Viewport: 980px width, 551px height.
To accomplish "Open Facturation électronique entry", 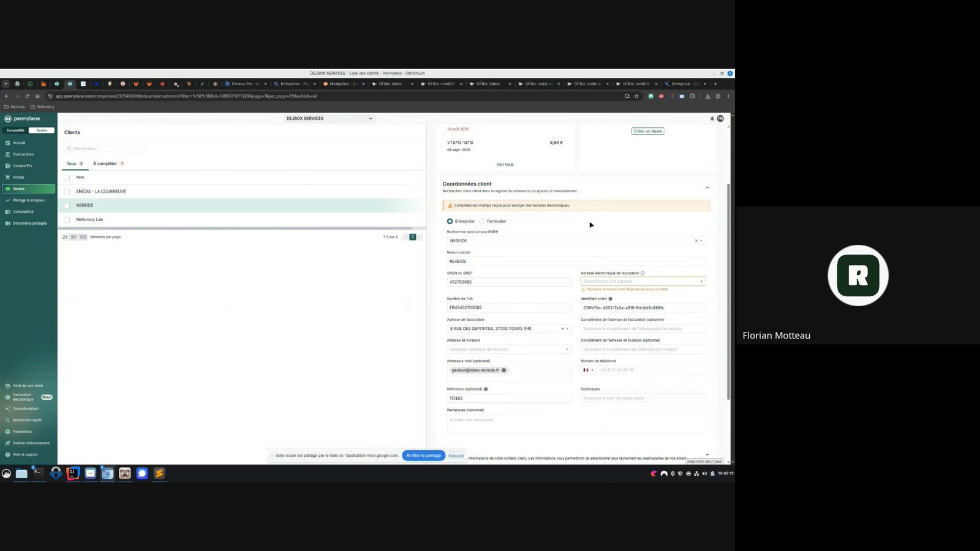I will [x=23, y=397].
